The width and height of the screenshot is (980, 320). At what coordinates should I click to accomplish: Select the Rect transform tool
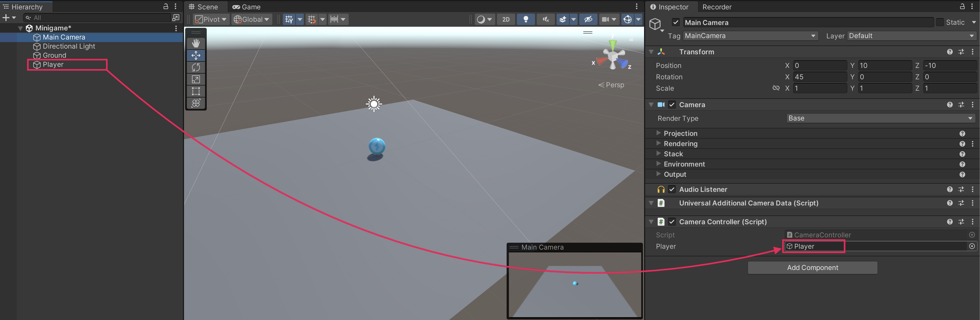(x=196, y=91)
